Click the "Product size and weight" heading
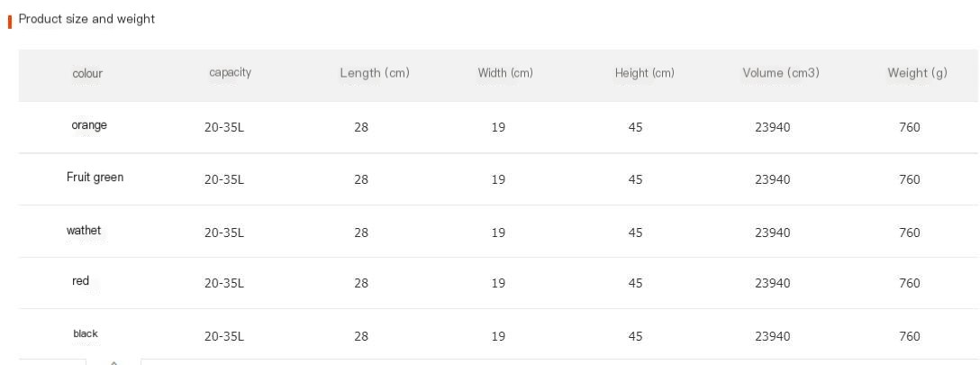Image resolution: width=980 pixels, height=365 pixels. [86, 19]
